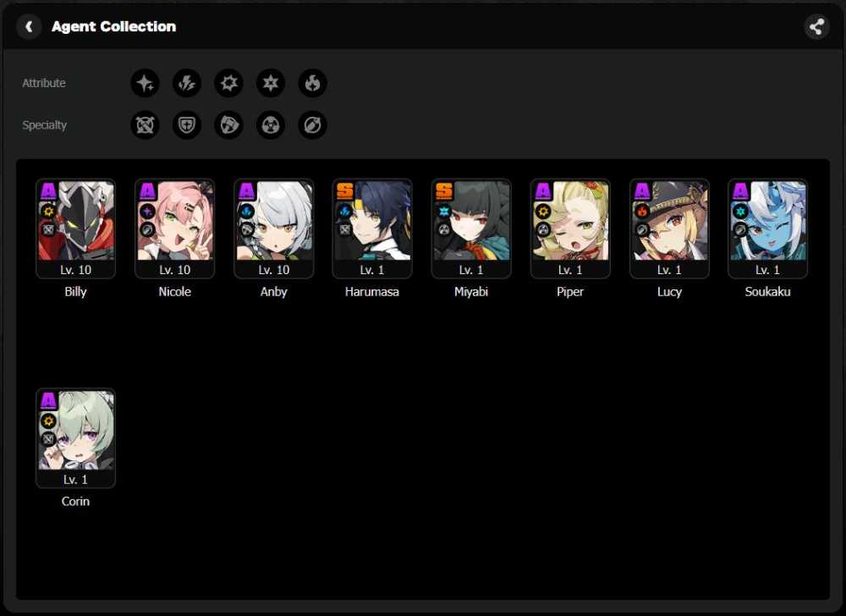This screenshot has height=616, width=846.
Task: Open Harumasa's S-rank agent card
Action: 372,228
